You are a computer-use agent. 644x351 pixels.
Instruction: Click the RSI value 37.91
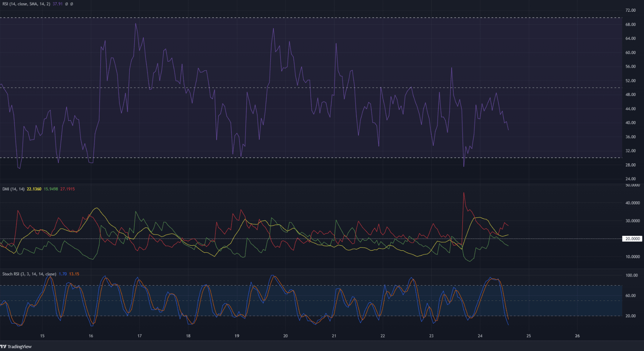(58, 4)
